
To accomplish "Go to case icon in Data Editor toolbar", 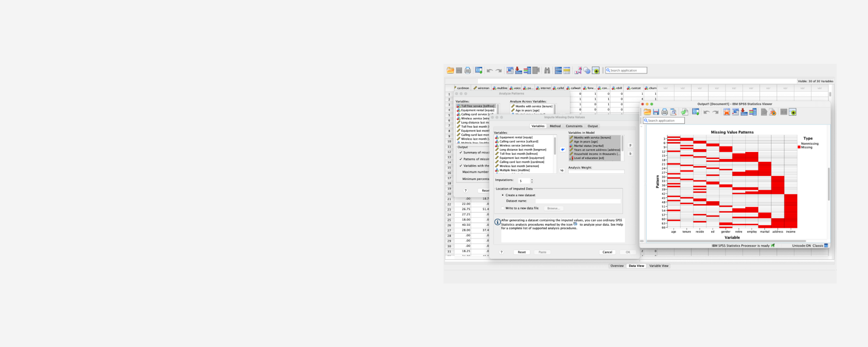I will 510,70.
